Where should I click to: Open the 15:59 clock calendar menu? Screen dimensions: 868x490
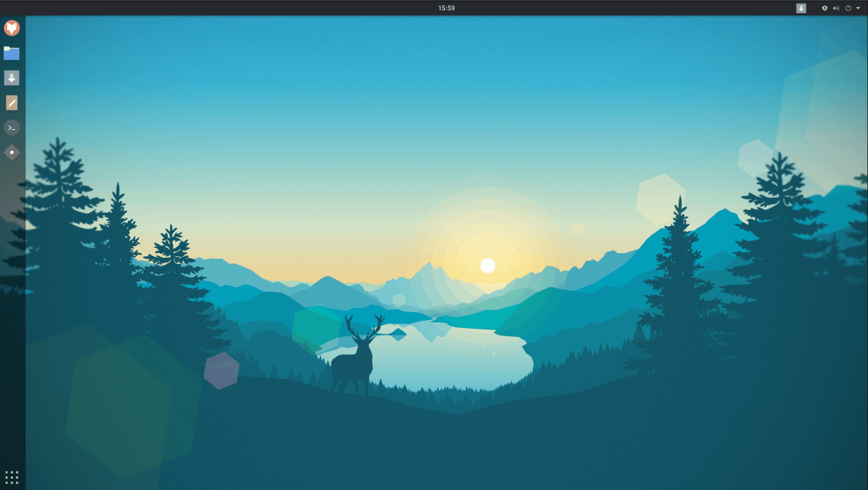(x=446, y=8)
